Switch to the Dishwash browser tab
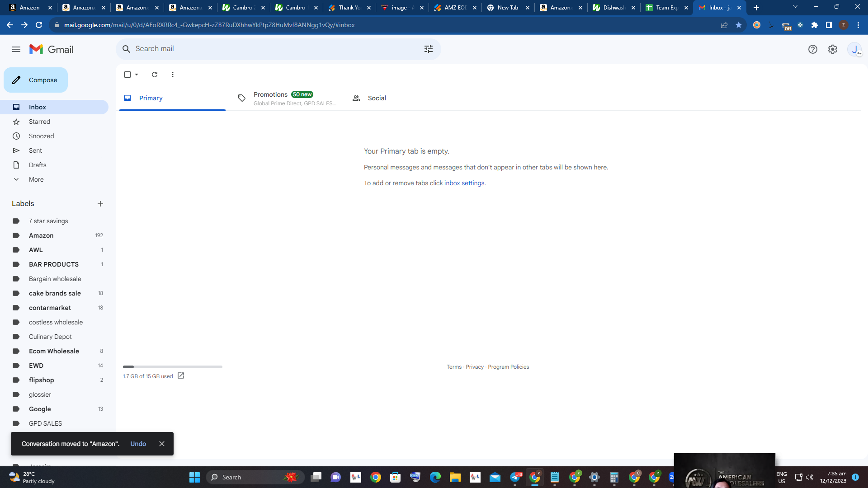The image size is (868, 488). point(613,8)
